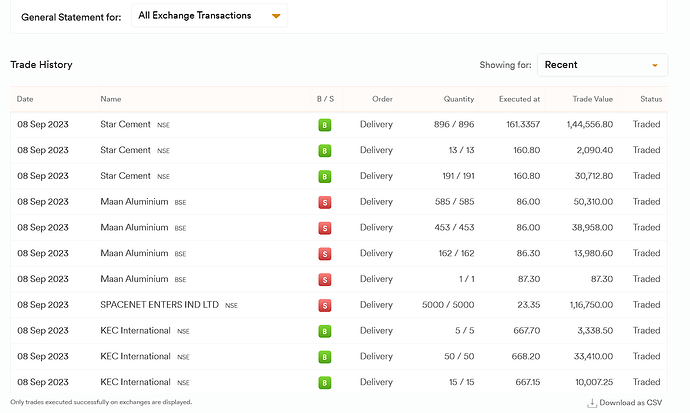This screenshot has width=690, height=413.
Task: Click the download icon beside Download as CSV
Action: point(592,403)
